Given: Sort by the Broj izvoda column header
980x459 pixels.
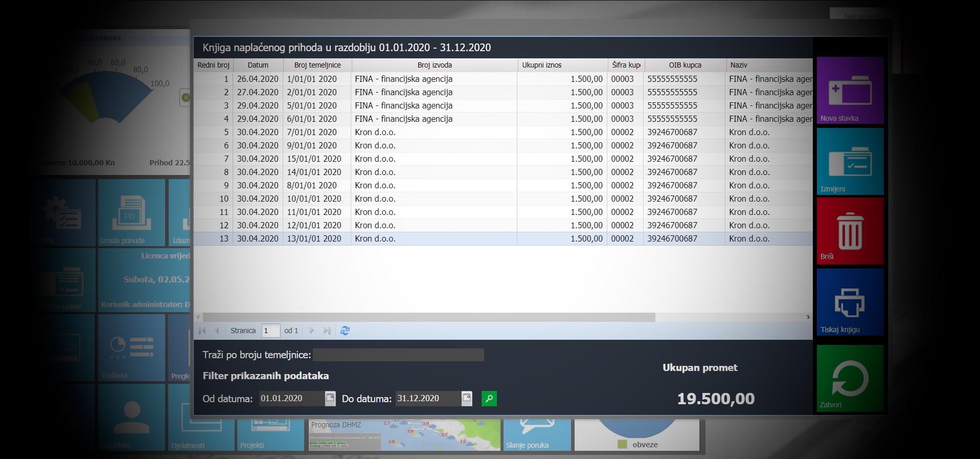Looking at the screenshot, I should click(435, 65).
